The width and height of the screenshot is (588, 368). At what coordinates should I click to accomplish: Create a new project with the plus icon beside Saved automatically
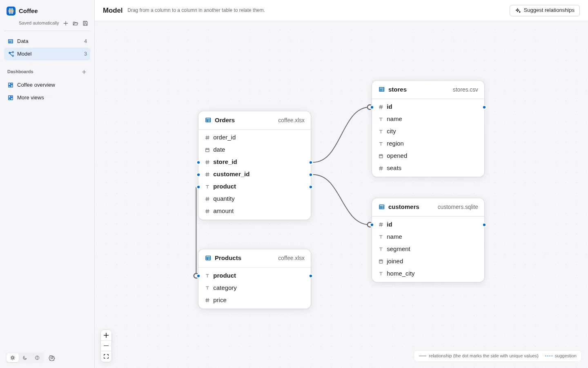click(66, 23)
